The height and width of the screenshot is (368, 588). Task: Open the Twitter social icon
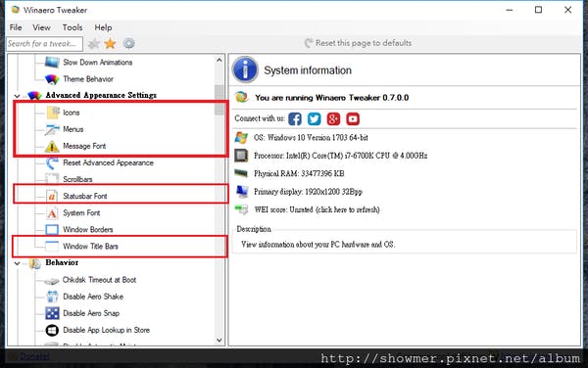tap(315, 119)
